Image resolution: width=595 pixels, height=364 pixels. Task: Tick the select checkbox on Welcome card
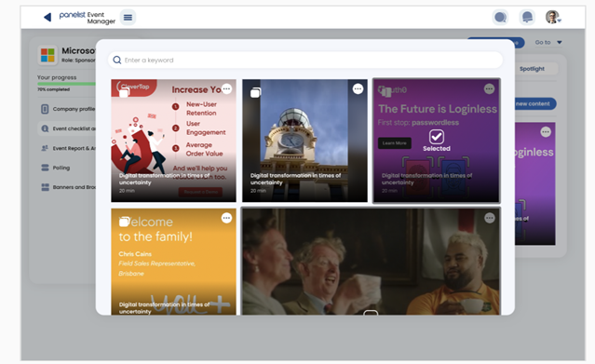tap(125, 222)
